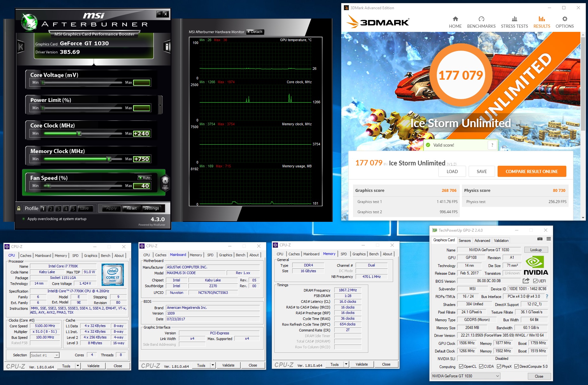Image resolution: width=588 pixels, height=385 pixels.
Task: Take GPU-Z screenshot with camera icon
Action: point(540,239)
